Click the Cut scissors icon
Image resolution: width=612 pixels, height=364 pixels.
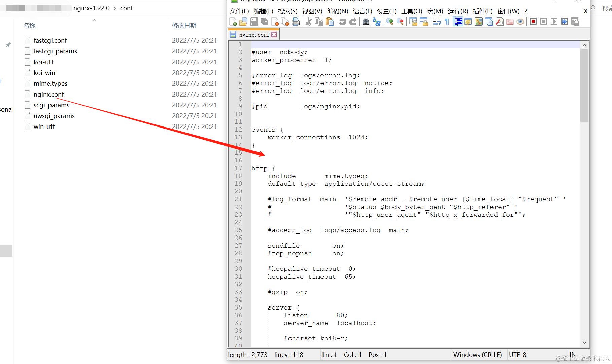coord(308,22)
